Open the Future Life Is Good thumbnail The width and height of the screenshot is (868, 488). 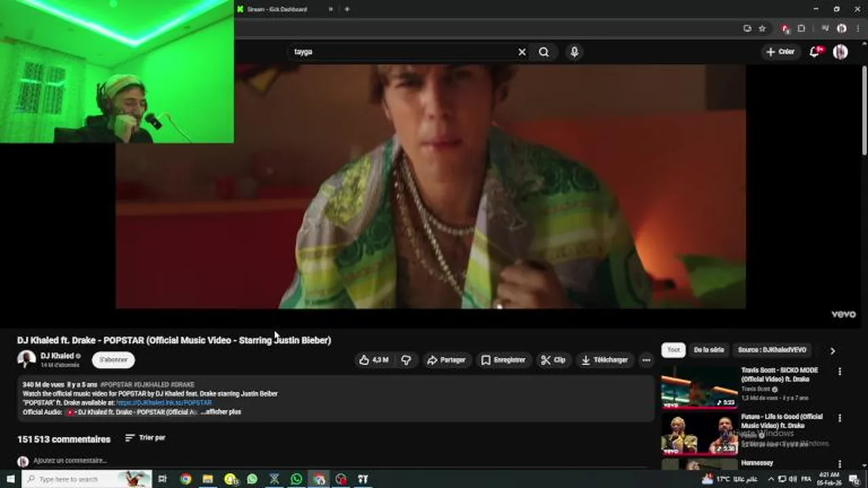[x=699, y=434]
